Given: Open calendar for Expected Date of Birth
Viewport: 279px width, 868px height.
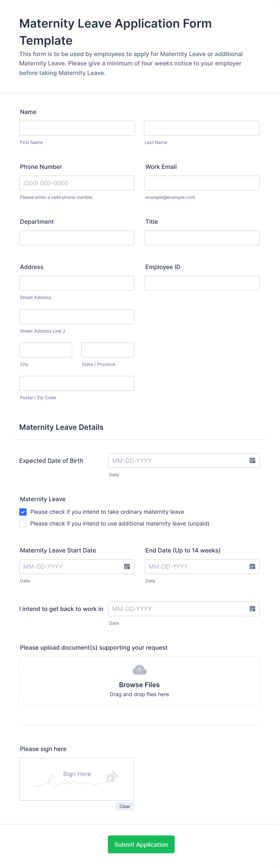Looking at the screenshot, I should (252, 460).
